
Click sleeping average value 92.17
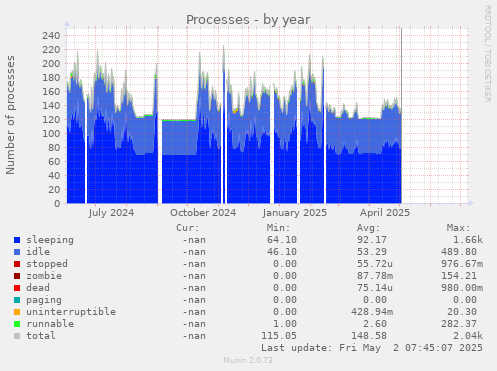[x=372, y=240]
